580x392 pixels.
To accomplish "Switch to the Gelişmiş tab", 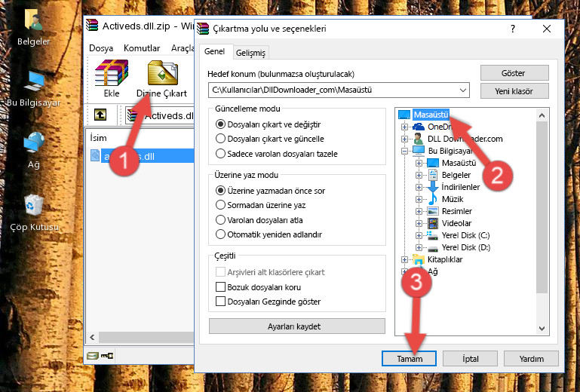I will point(251,53).
